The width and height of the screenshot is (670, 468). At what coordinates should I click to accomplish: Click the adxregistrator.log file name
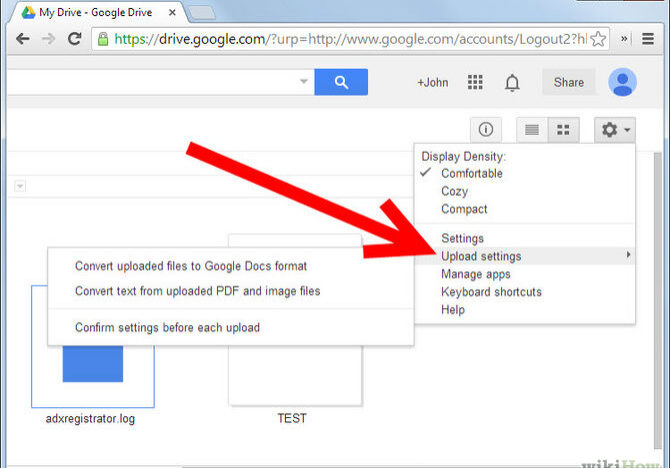point(90,418)
